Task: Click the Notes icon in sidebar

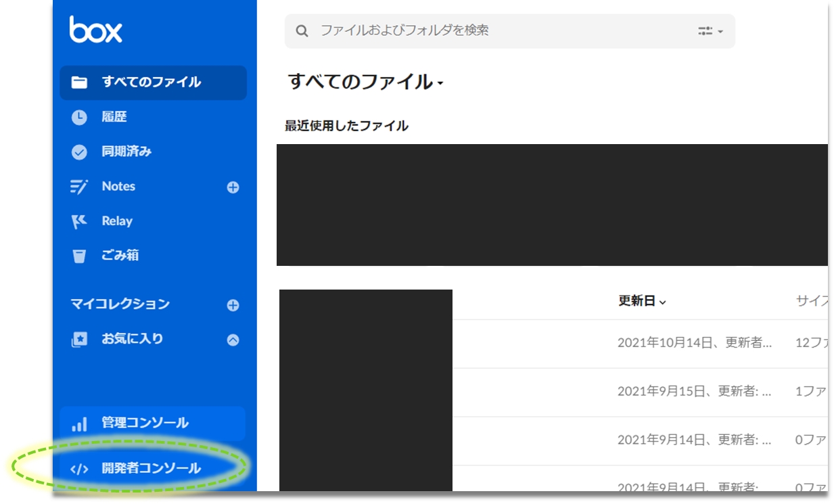Action: point(79,187)
